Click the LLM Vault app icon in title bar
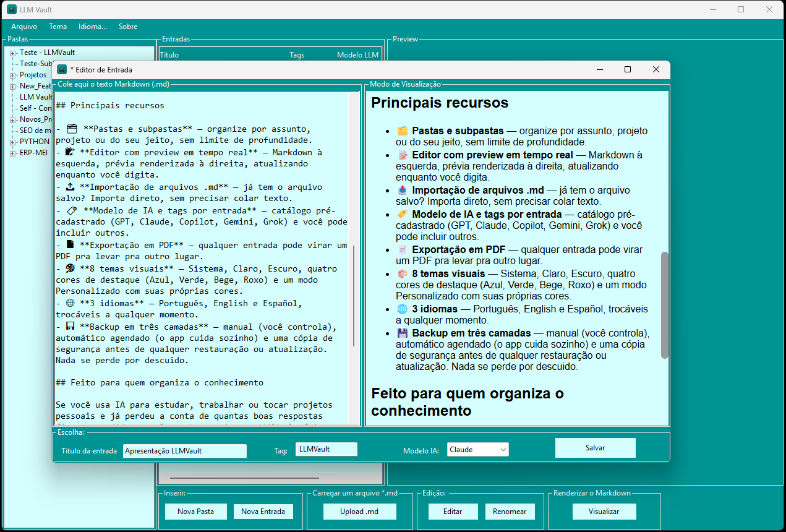The image size is (786, 532). coord(12,9)
